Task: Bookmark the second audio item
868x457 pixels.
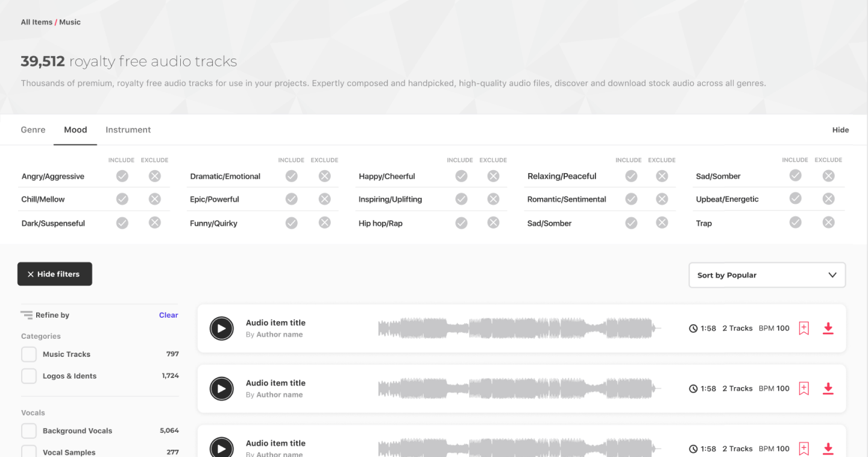Action: click(x=804, y=389)
